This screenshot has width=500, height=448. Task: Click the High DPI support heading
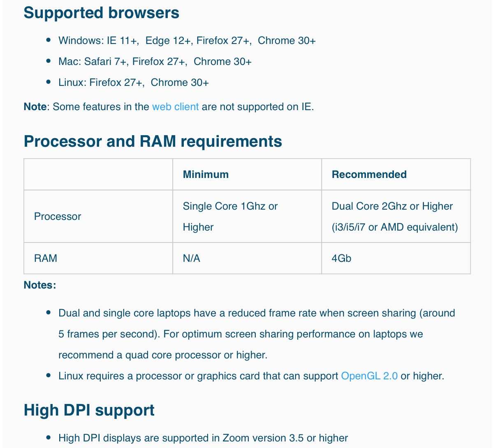tap(89, 410)
